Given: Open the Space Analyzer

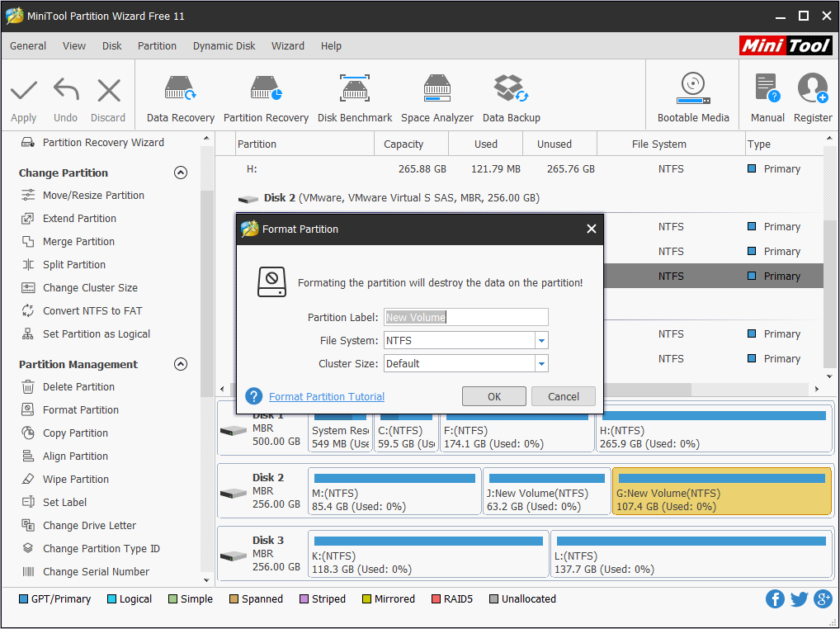Looking at the screenshot, I should tap(437, 98).
